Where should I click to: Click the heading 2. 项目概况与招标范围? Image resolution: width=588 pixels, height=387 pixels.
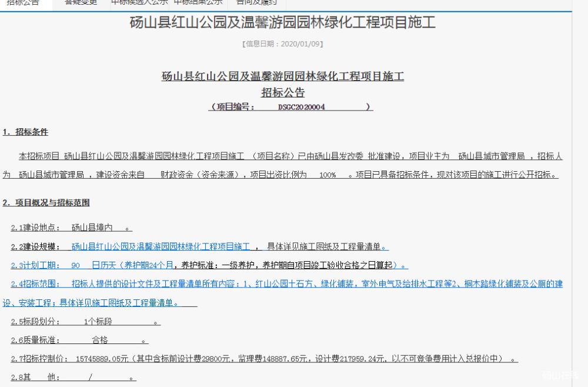click(x=46, y=203)
